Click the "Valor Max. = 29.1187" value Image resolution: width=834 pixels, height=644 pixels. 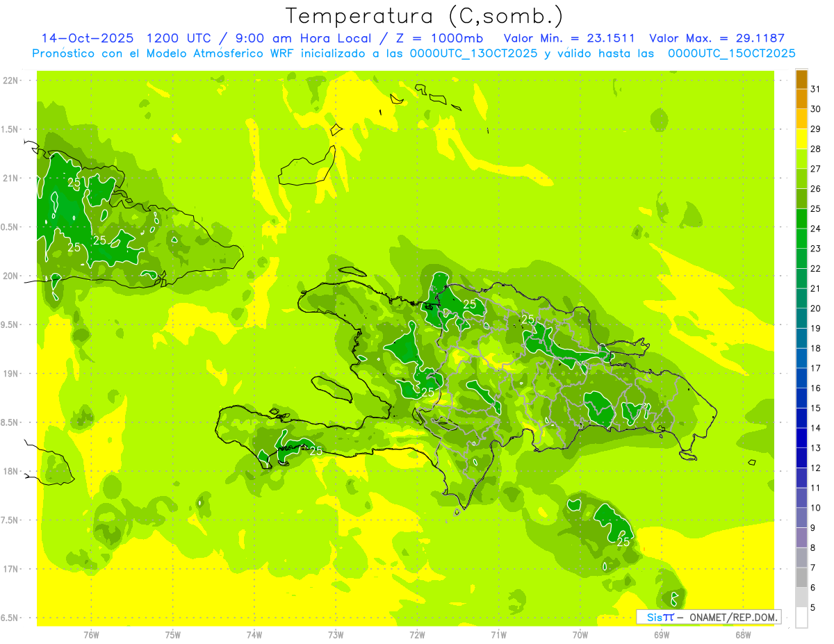pyautogui.click(x=716, y=38)
